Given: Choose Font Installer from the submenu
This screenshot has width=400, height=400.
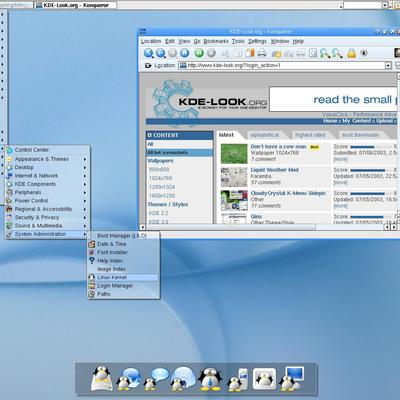Looking at the screenshot, I should [123, 252].
